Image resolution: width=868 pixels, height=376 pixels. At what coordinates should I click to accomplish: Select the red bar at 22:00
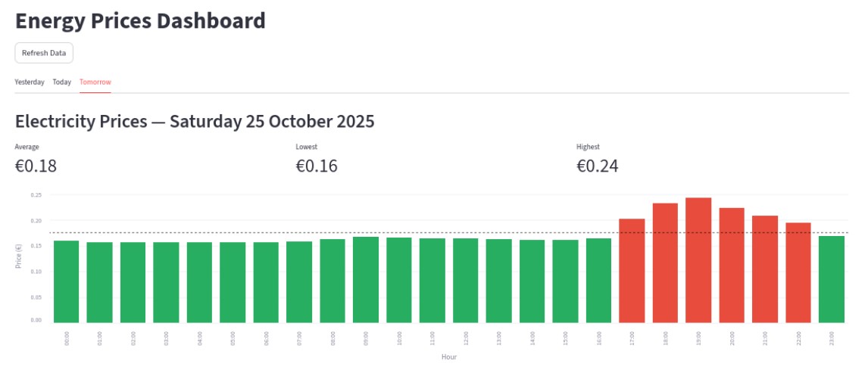coord(798,272)
